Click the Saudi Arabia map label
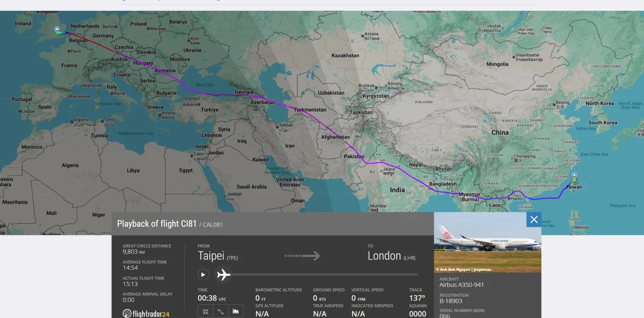The image size is (644, 318). point(251,187)
